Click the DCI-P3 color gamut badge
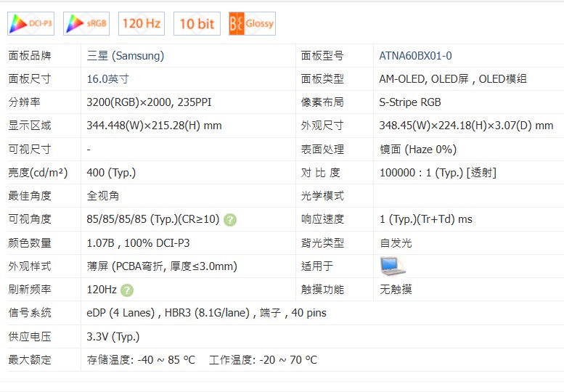 tap(31, 24)
